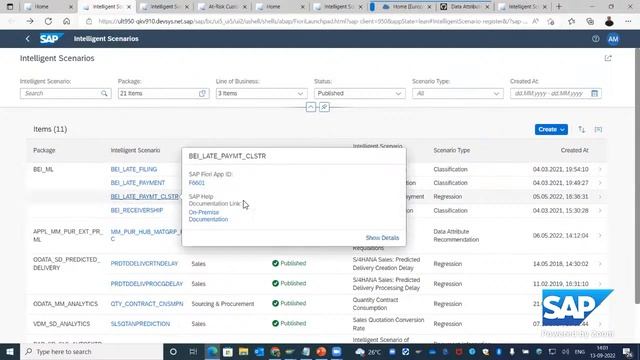The image size is (640, 360).
Task: Click browser address bar URL
Action: coord(312,21)
